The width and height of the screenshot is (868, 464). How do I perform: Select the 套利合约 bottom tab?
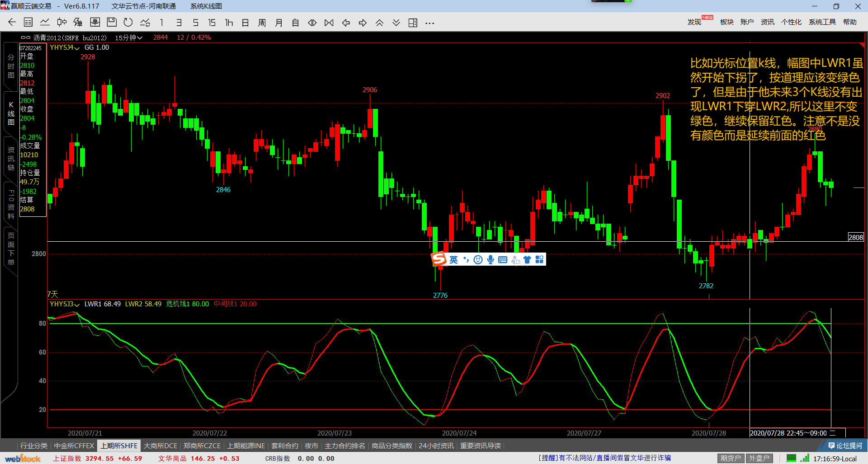point(285,446)
